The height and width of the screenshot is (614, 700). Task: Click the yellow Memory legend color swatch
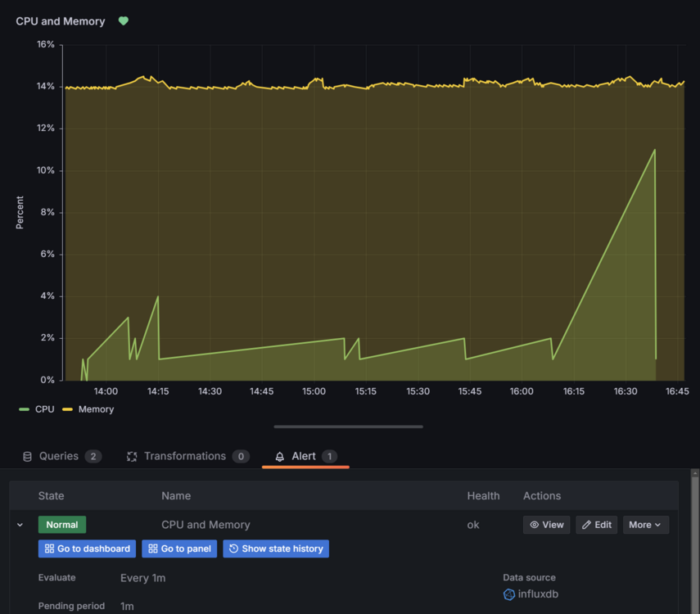point(67,409)
